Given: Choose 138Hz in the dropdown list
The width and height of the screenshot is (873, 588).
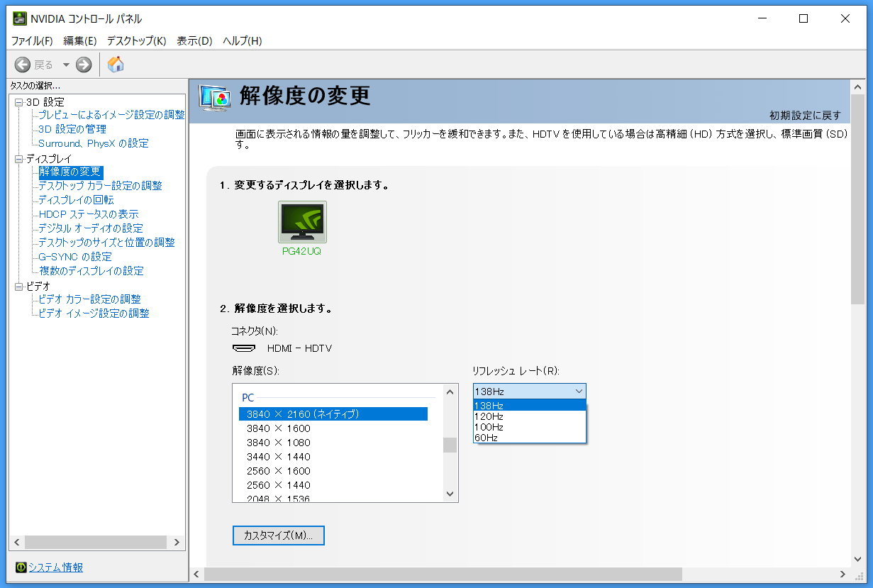Looking at the screenshot, I should 530,406.
